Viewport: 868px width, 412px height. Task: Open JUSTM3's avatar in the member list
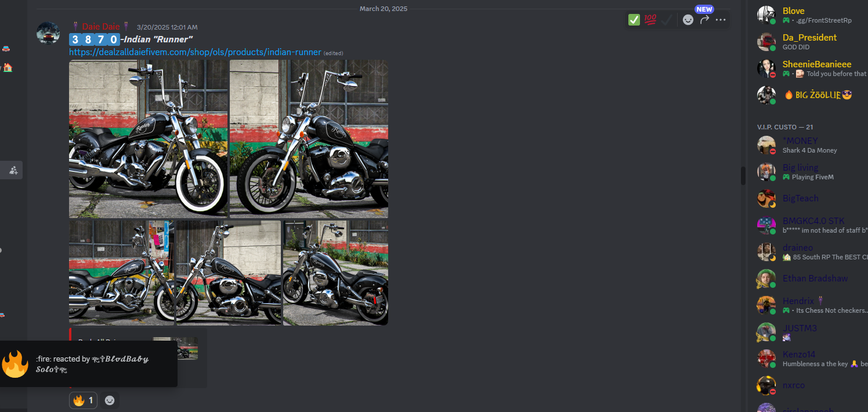coord(766,332)
